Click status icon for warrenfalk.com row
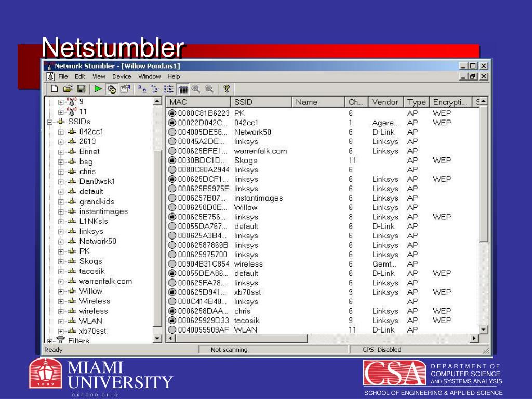 click(x=172, y=151)
